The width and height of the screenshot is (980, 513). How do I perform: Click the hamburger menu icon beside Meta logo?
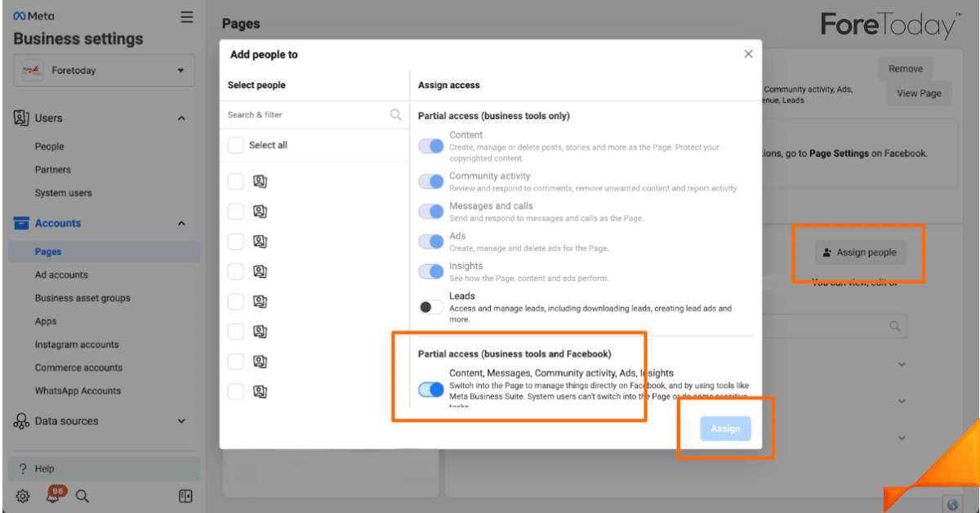click(187, 17)
